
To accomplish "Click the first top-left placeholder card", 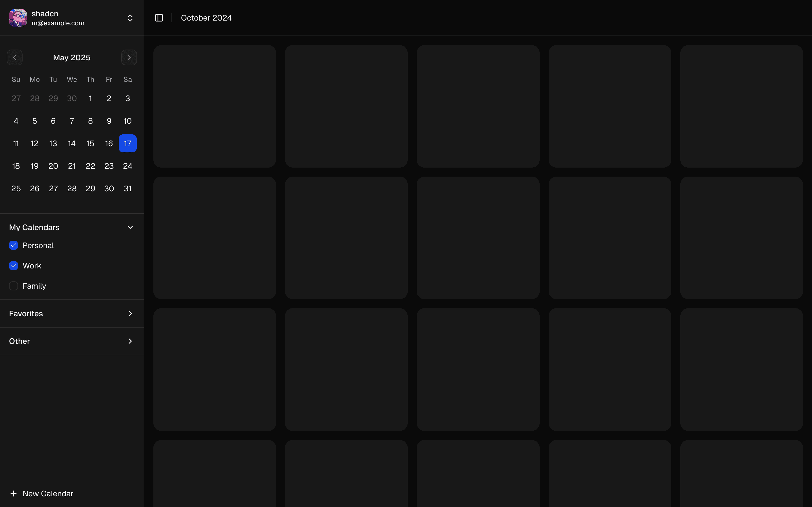I will coord(215,106).
